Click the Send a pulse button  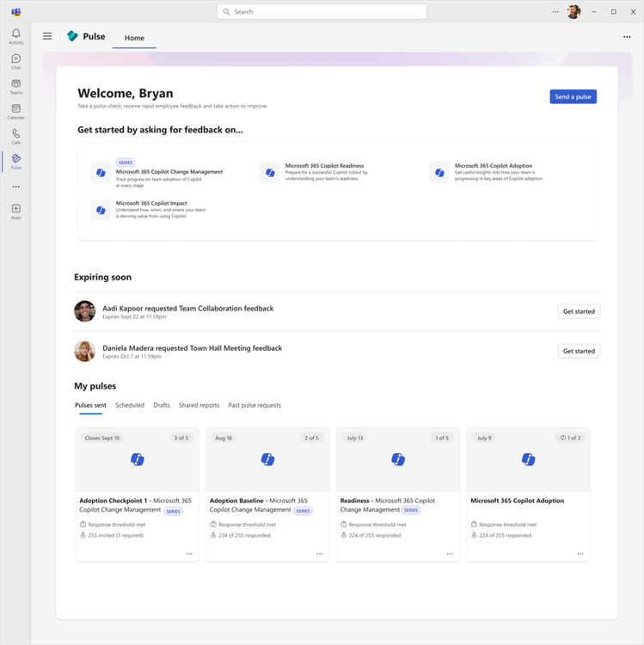tap(573, 97)
